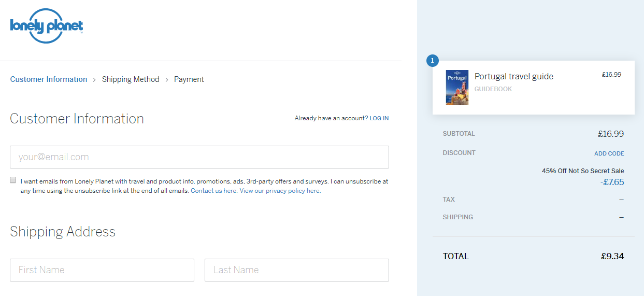Select the Last Name input box
Screen dimensions: 644x296
pyautogui.click(x=297, y=270)
